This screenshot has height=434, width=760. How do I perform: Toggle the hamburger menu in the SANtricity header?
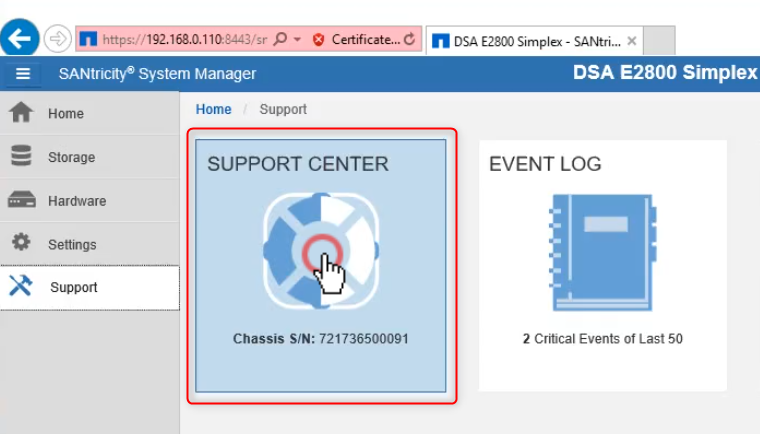pyautogui.click(x=23, y=74)
